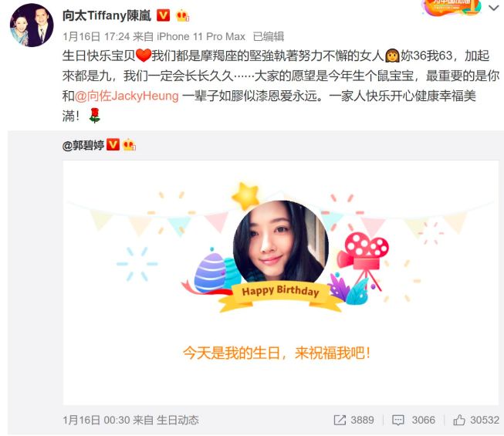The width and height of the screenshot is (504, 436).
Task: Open the original post time 1月16日 00:30
Action: [x=96, y=420]
